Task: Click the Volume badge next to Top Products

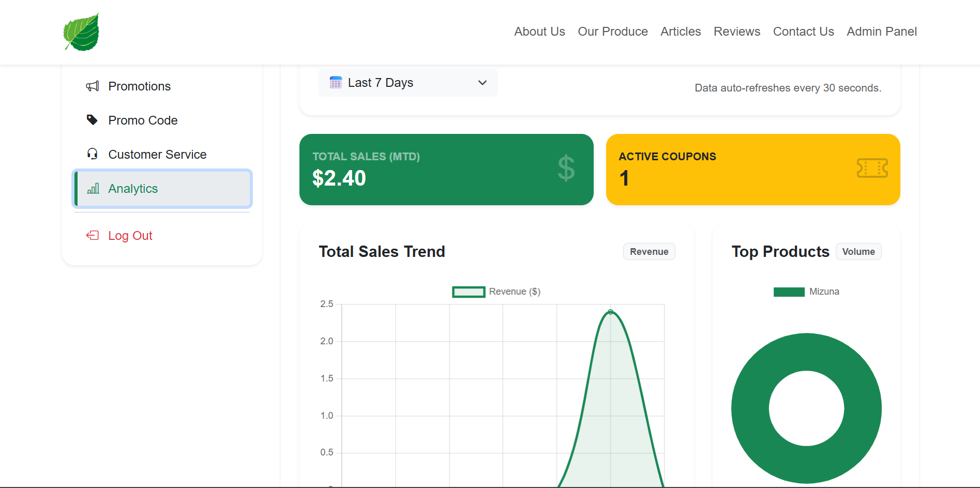Action: coord(858,252)
